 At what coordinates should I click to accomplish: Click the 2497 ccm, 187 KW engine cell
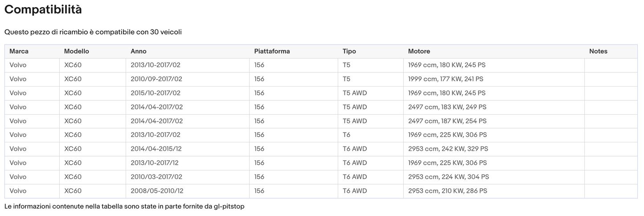point(447,121)
